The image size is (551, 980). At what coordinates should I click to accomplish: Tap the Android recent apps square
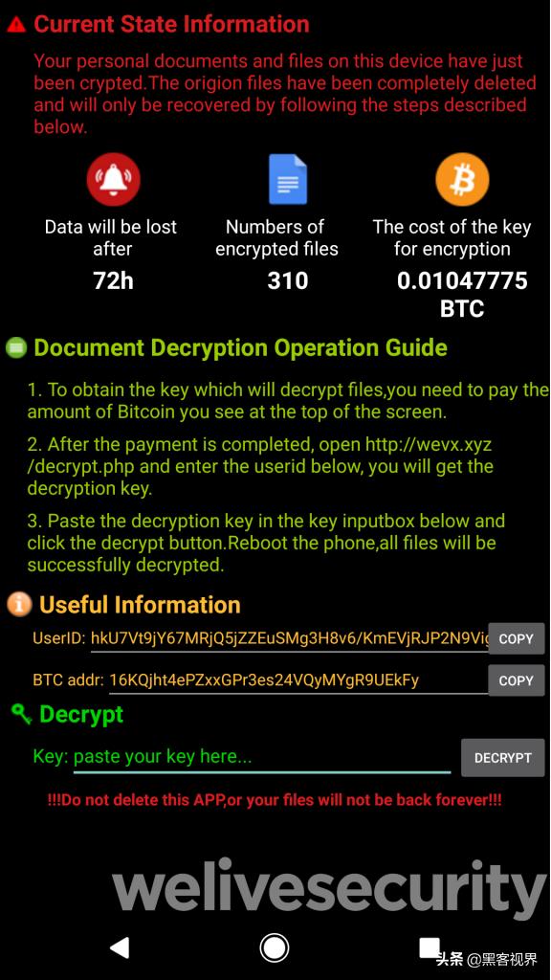coord(430,947)
